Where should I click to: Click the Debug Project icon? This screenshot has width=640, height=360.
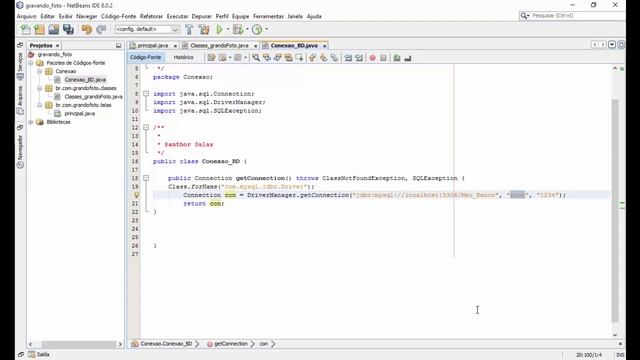pos(238,29)
